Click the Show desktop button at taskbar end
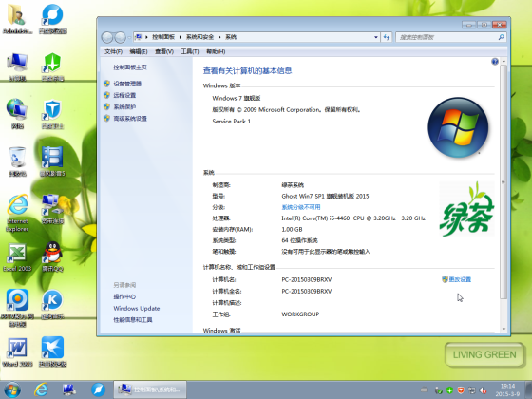The height and width of the screenshot is (399, 532). [x=528, y=389]
